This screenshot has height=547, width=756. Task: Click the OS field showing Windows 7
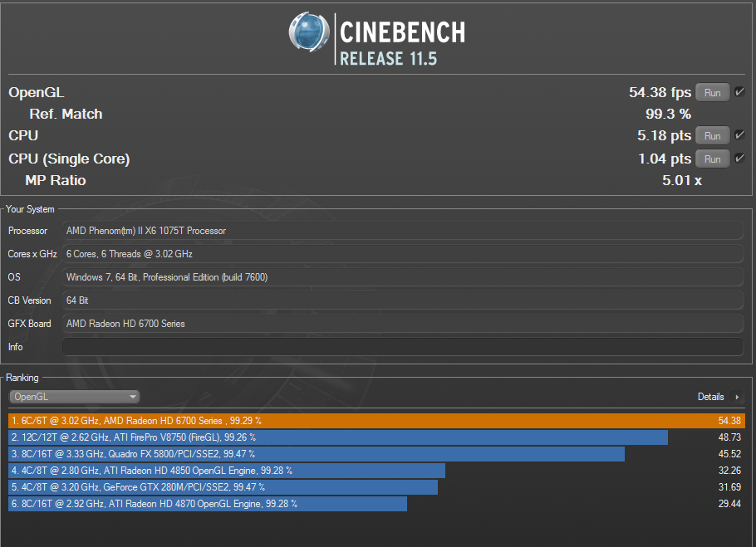coord(403,277)
